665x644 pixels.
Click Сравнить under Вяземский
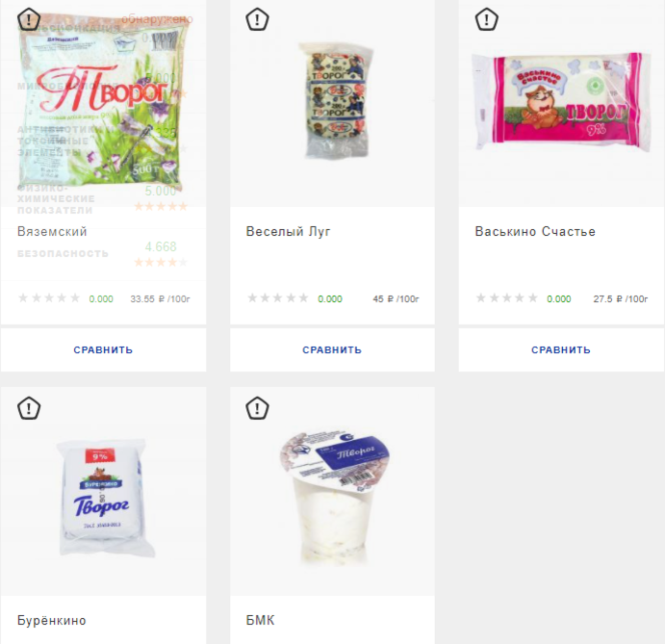(103, 350)
